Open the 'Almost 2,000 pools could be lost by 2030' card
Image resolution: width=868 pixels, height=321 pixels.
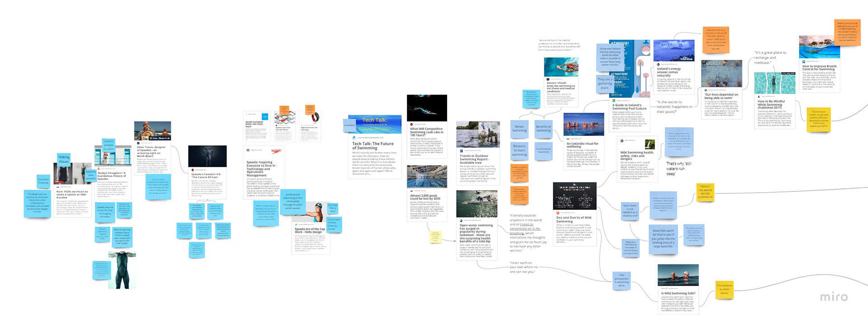426,194
